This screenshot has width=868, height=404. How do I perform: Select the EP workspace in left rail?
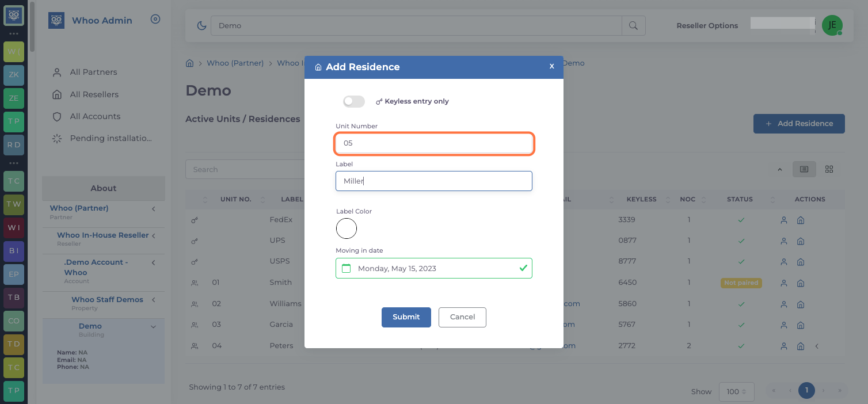pos(14,275)
